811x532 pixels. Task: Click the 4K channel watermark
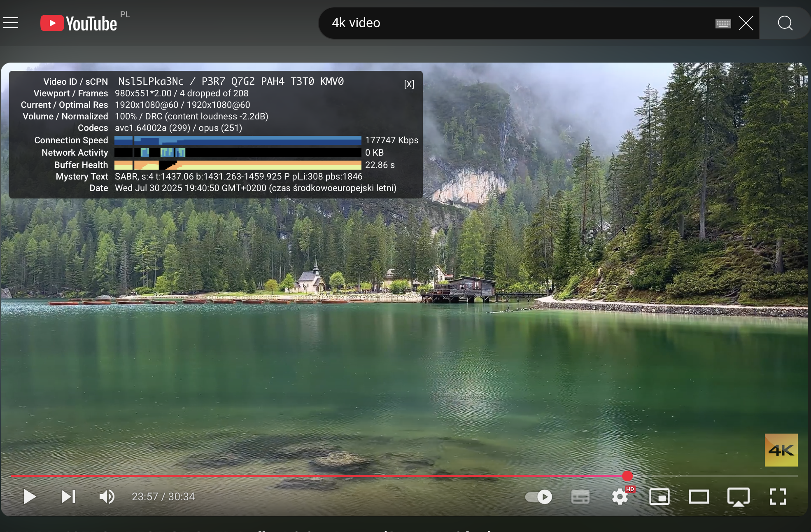pos(781,450)
